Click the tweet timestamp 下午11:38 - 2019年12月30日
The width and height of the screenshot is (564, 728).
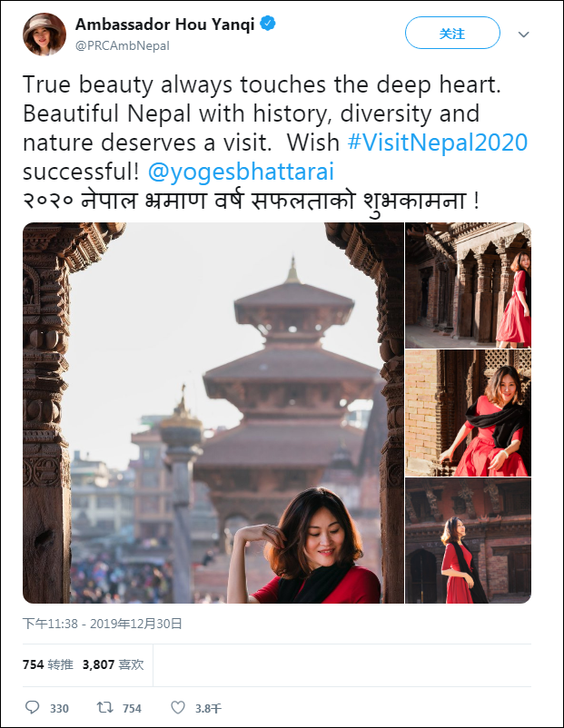[x=103, y=624]
